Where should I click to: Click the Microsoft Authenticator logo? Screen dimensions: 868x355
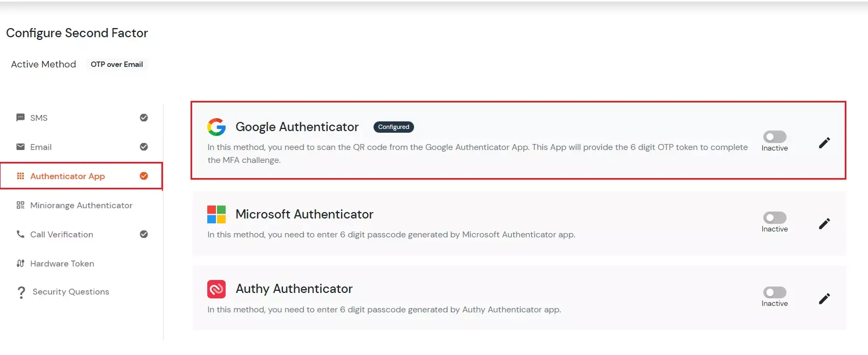pos(216,214)
